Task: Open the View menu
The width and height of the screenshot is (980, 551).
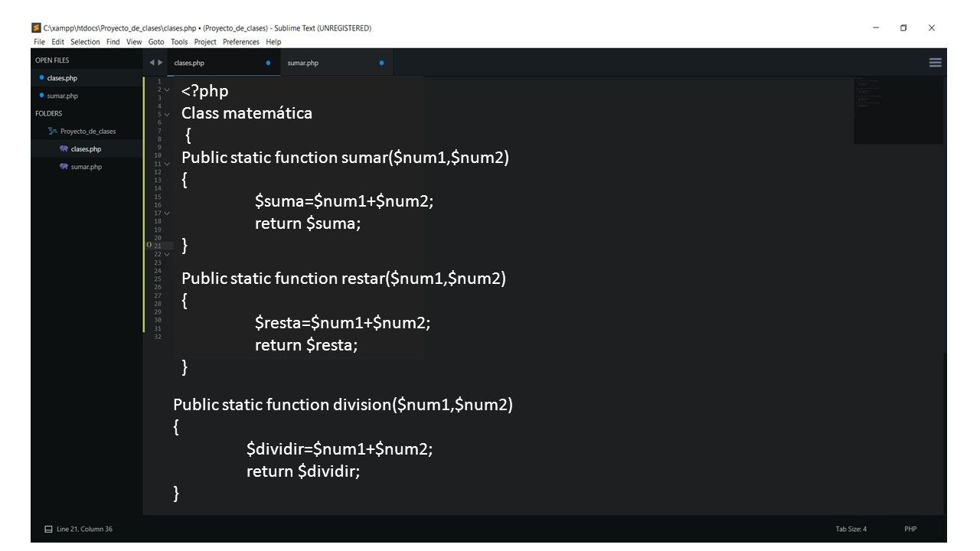Action: click(x=134, y=42)
